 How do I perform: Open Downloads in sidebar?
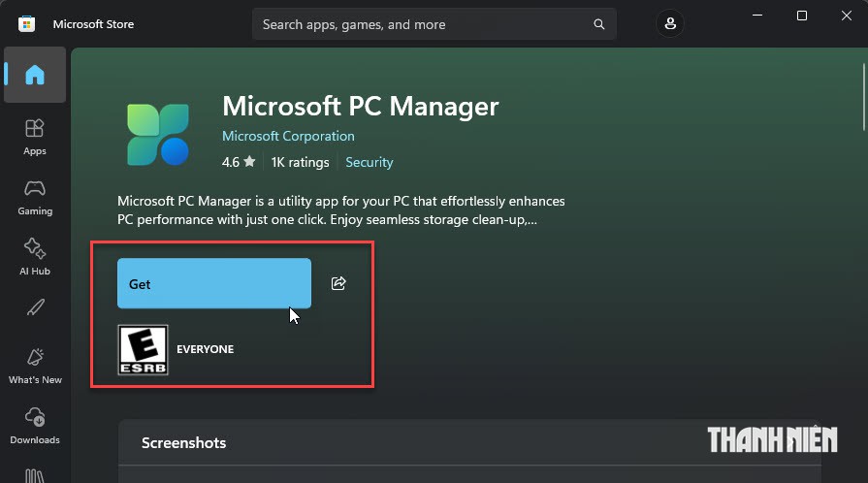tap(34, 426)
